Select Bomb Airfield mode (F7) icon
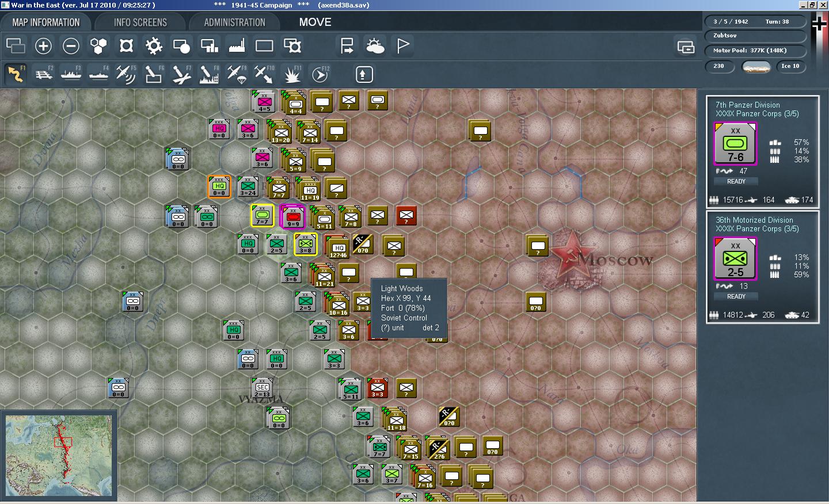829x504 pixels. (x=181, y=74)
